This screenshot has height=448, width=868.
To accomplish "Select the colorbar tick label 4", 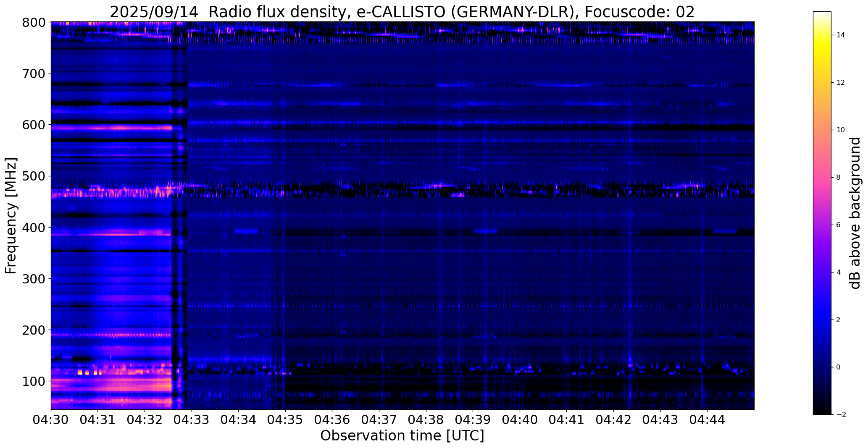I will tap(839, 272).
